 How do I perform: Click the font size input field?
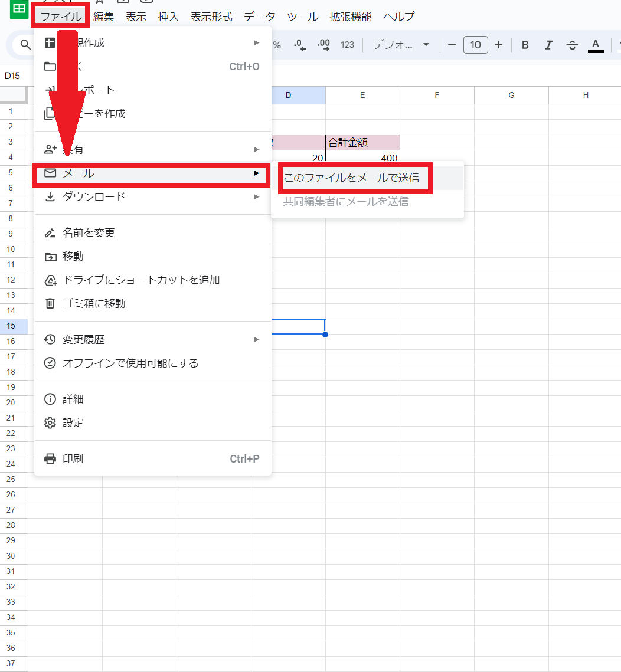pos(475,45)
